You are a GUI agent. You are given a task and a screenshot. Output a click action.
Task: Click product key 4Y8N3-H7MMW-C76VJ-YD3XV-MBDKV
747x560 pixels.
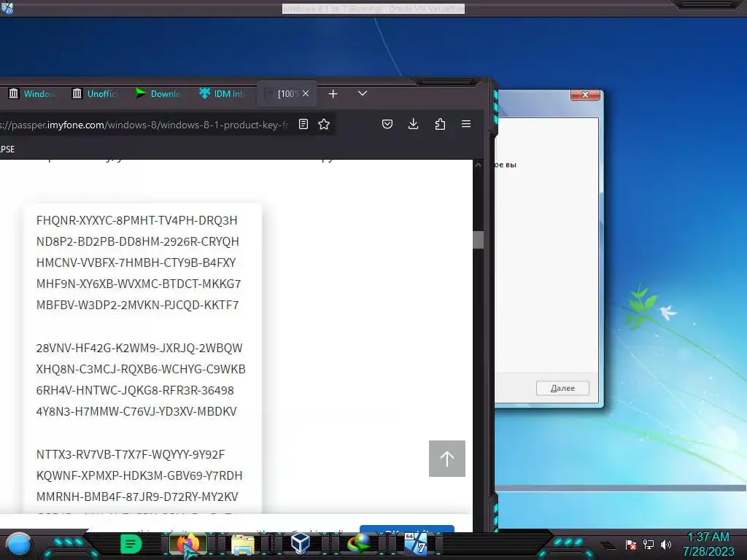136,411
